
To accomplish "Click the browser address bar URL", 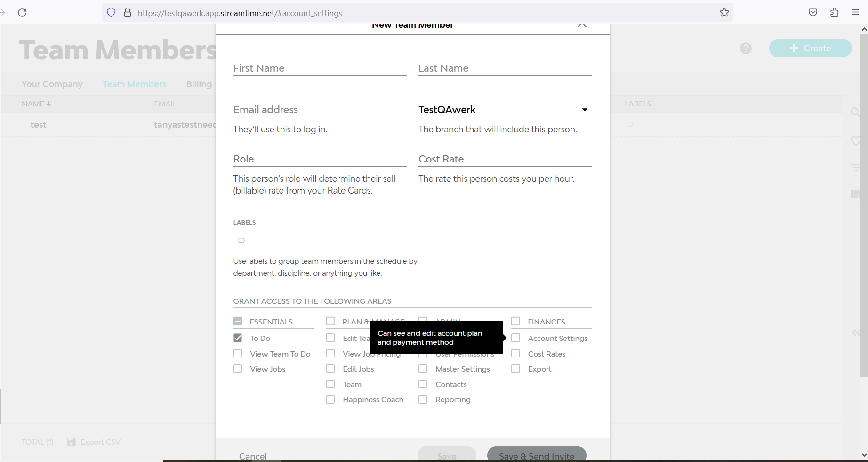I will (x=240, y=13).
